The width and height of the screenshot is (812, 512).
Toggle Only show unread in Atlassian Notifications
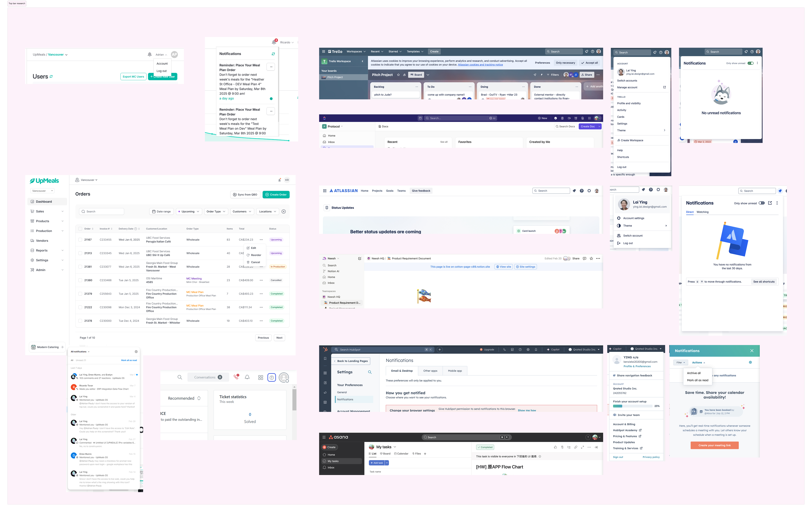point(762,203)
